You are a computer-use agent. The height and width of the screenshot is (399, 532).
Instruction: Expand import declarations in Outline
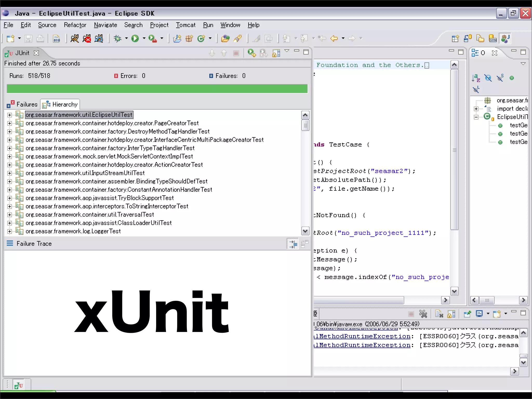point(476,109)
